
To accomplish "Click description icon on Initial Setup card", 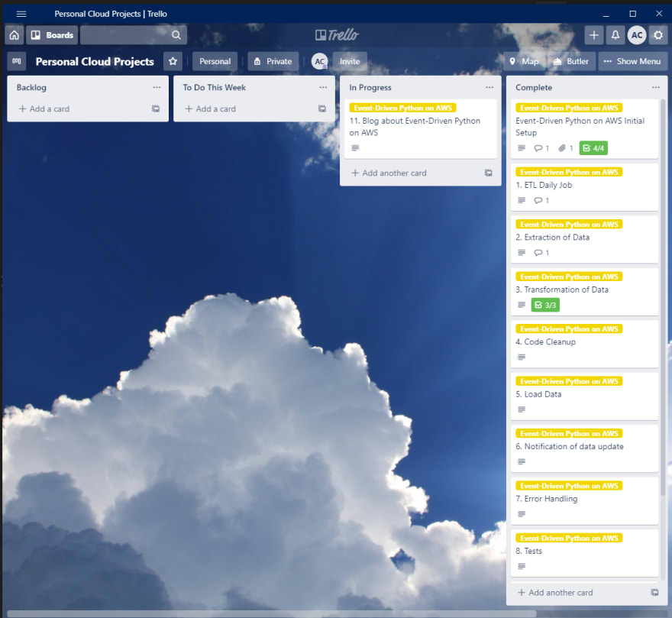I will click(x=522, y=148).
